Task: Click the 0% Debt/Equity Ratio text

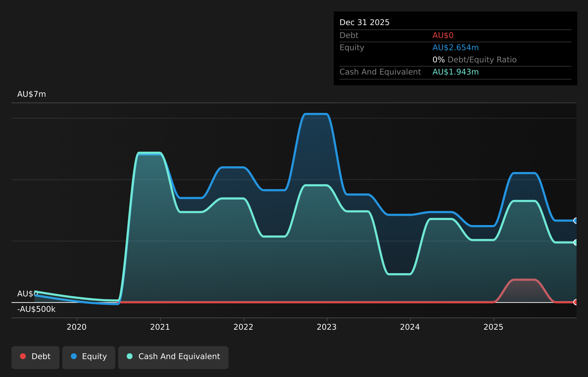Action: click(474, 60)
